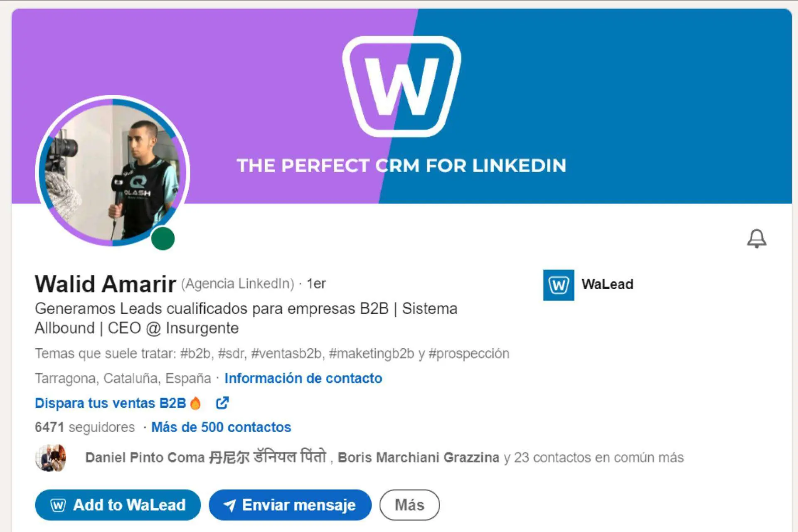Viewport: 798px width, 532px height.
Task: Open the Más options dropdown
Action: pyautogui.click(x=409, y=505)
